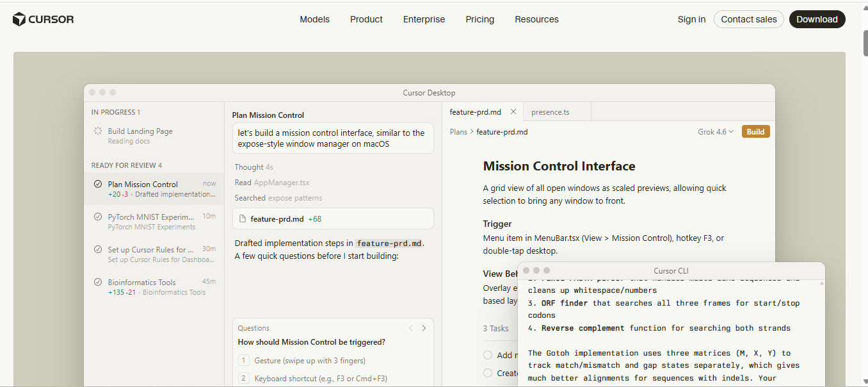Click the inline feature-prd.md code reference

coord(389,243)
